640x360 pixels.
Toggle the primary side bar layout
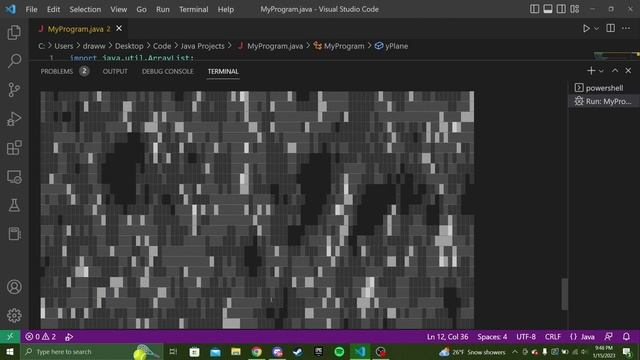pyautogui.click(x=534, y=9)
